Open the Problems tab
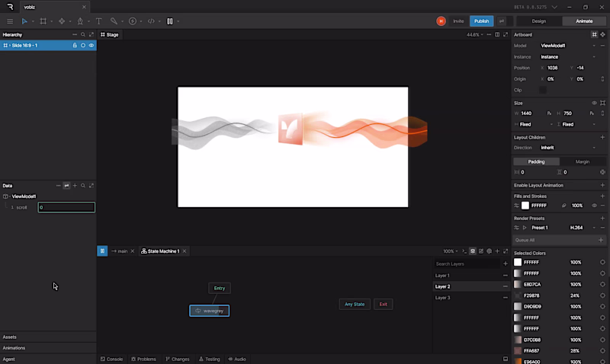The height and width of the screenshot is (364, 610). pos(143,359)
